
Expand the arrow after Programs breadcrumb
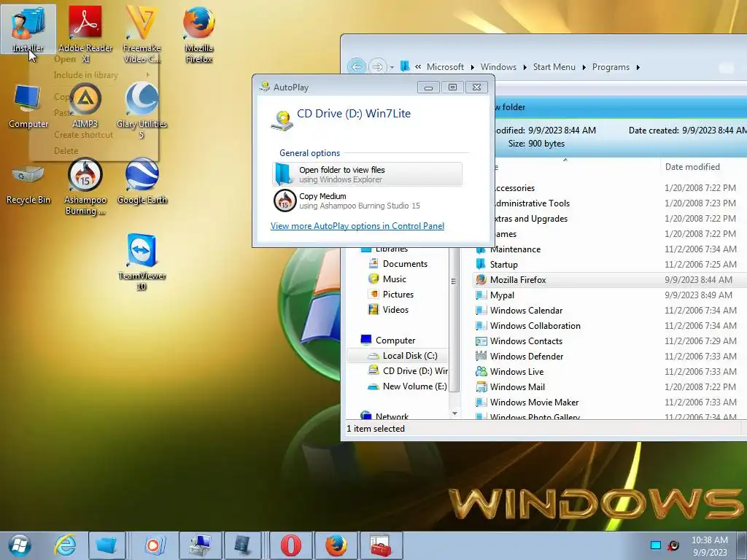click(638, 67)
